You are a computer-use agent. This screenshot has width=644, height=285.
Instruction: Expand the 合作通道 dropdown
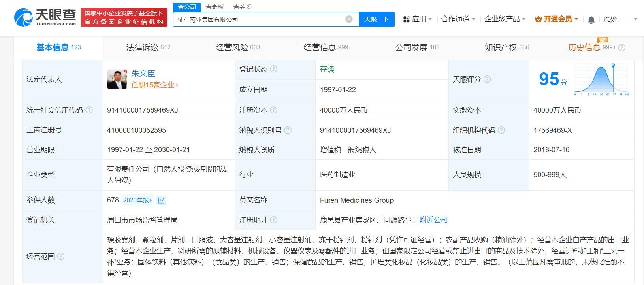pos(458,19)
